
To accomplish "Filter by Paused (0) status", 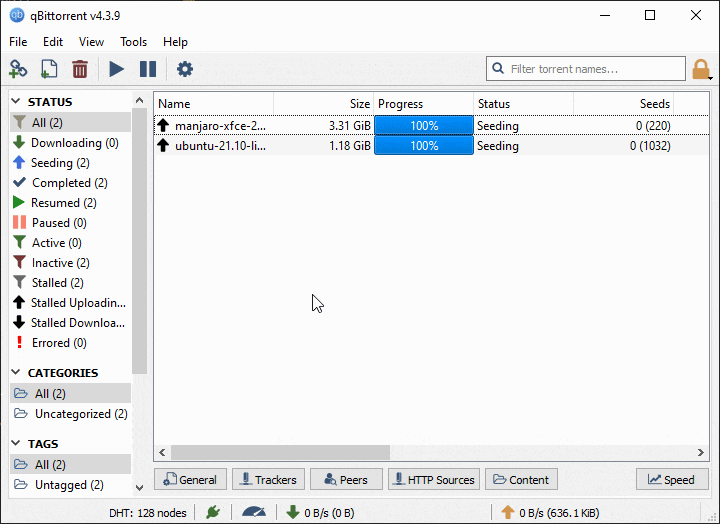I will pyautogui.click(x=70, y=223).
